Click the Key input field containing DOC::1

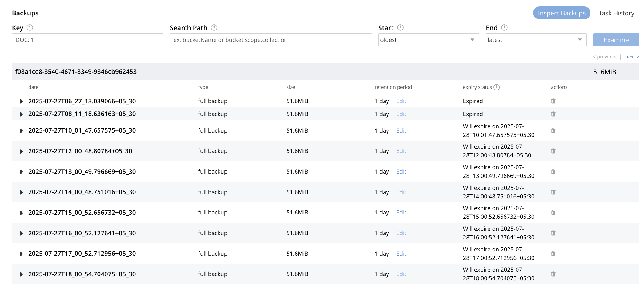click(87, 40)
